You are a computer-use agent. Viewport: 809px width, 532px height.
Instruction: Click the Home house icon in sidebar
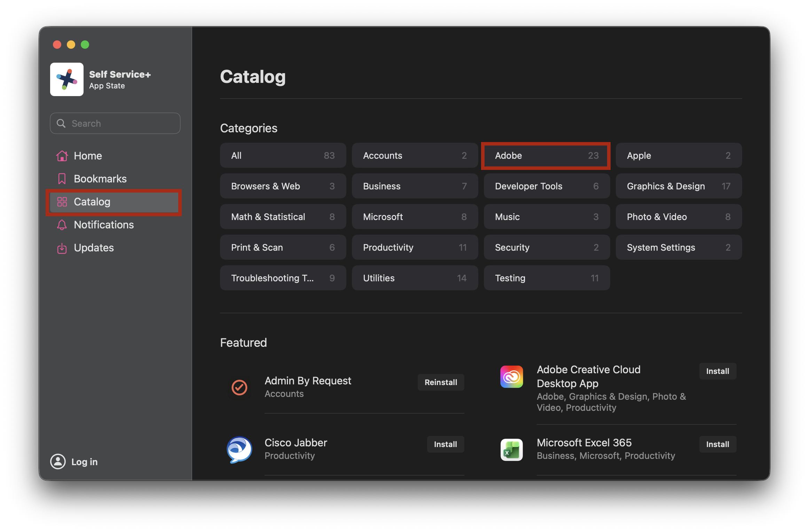tap(62, 156)
